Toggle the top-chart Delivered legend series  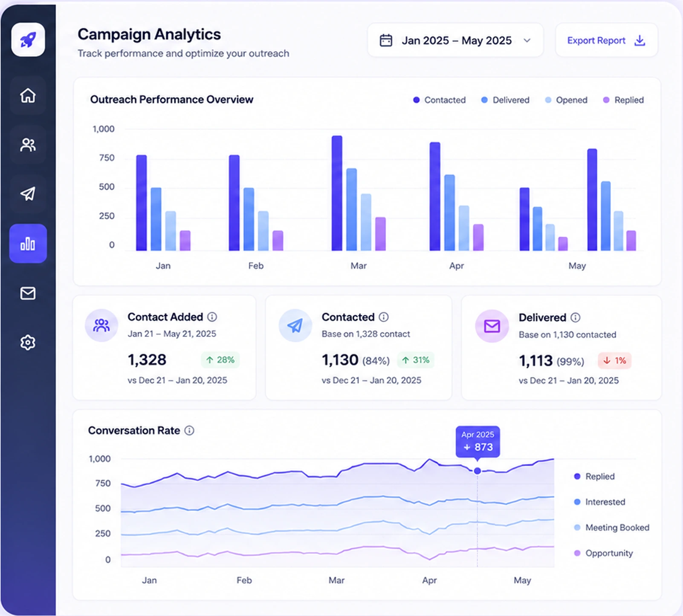click(x=505, y=100)
